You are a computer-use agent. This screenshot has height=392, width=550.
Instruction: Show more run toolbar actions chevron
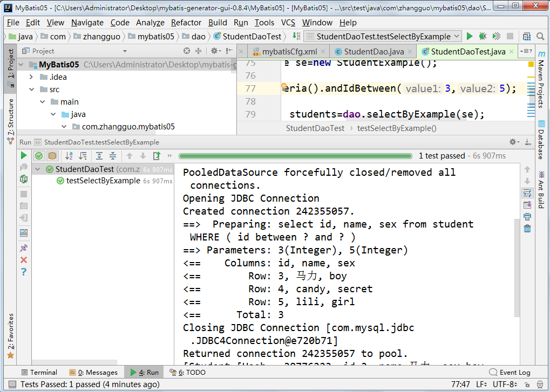(x=170, y=155)
